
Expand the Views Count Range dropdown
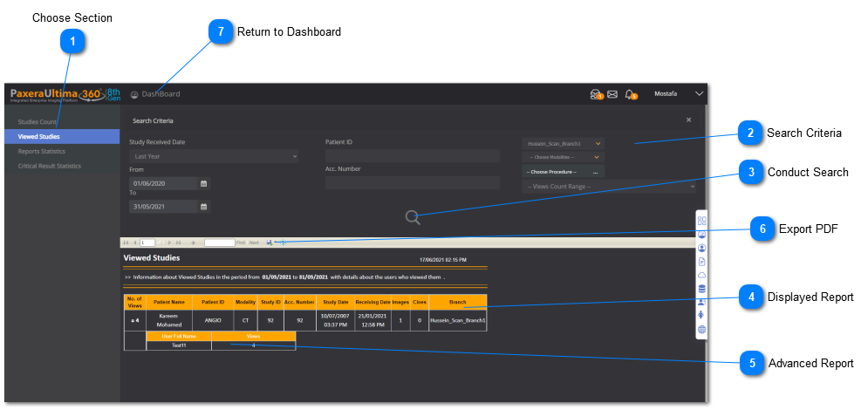[x=609, y=186]
